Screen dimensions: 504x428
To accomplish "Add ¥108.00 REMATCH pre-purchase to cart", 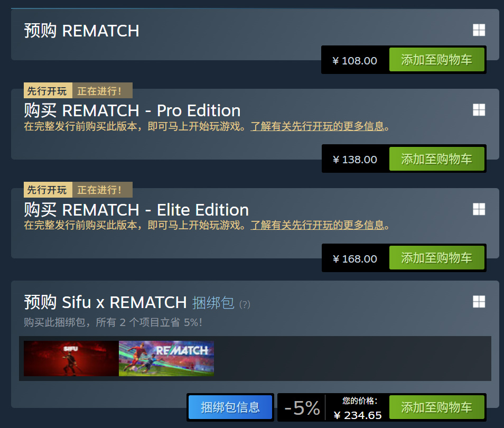I will pos(436,60).
